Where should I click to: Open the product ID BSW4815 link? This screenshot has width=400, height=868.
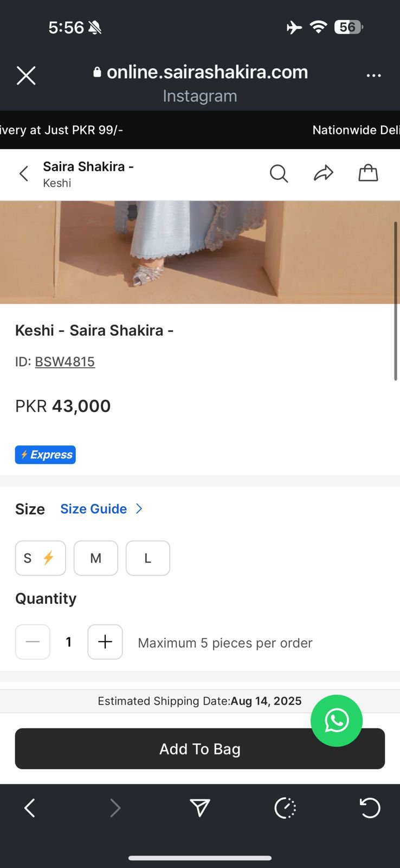tap(65, 362)
